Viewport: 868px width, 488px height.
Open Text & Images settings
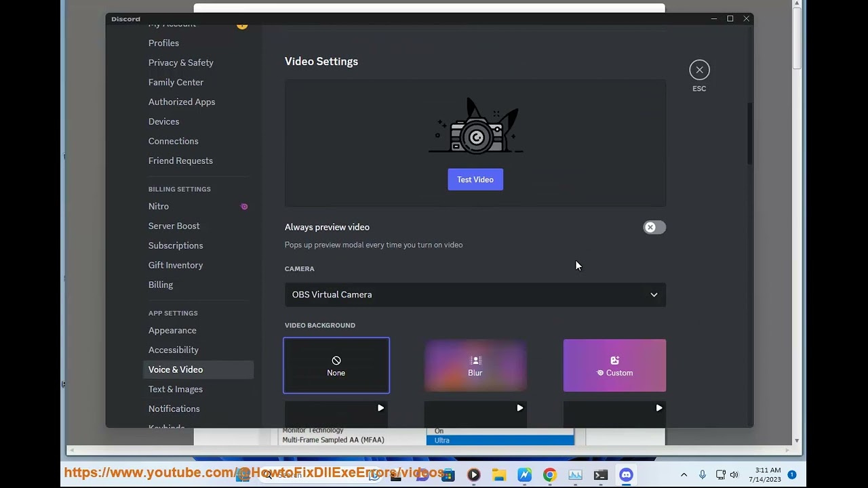click(176, 389)
